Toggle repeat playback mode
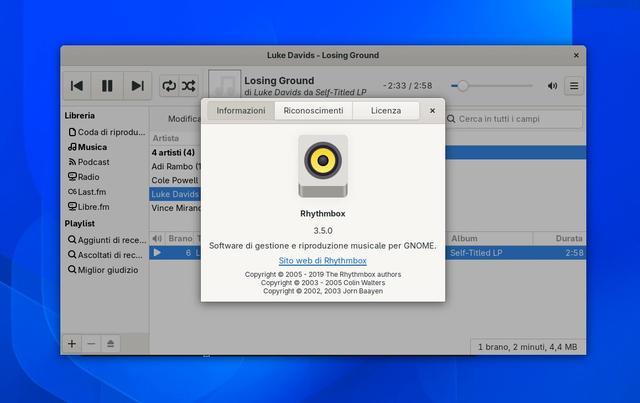This screenshot has width=640, height=403. (169, 86)
